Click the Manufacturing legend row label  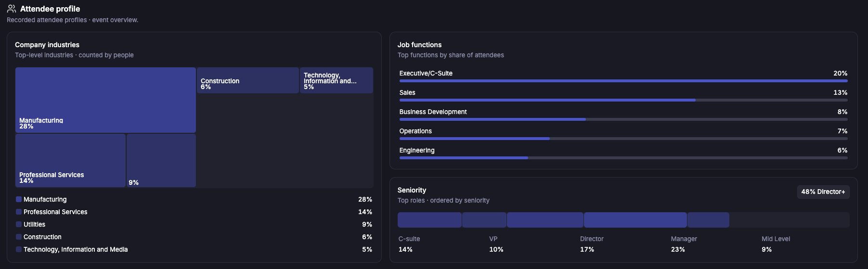point(45,199)
